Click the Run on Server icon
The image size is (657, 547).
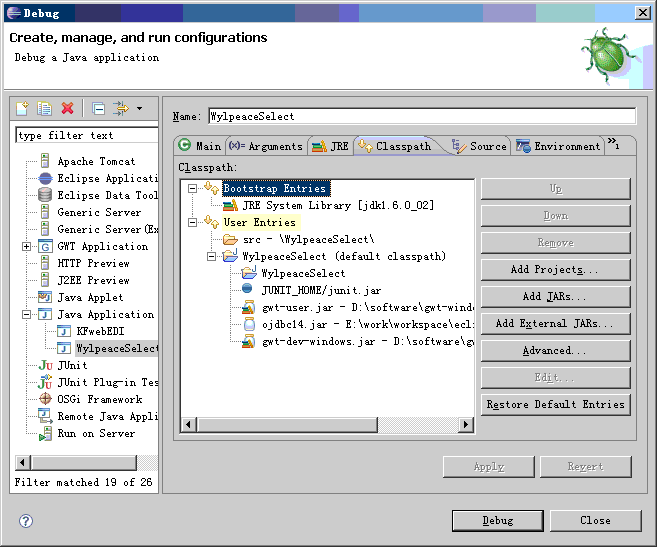(x=45, y=433)
